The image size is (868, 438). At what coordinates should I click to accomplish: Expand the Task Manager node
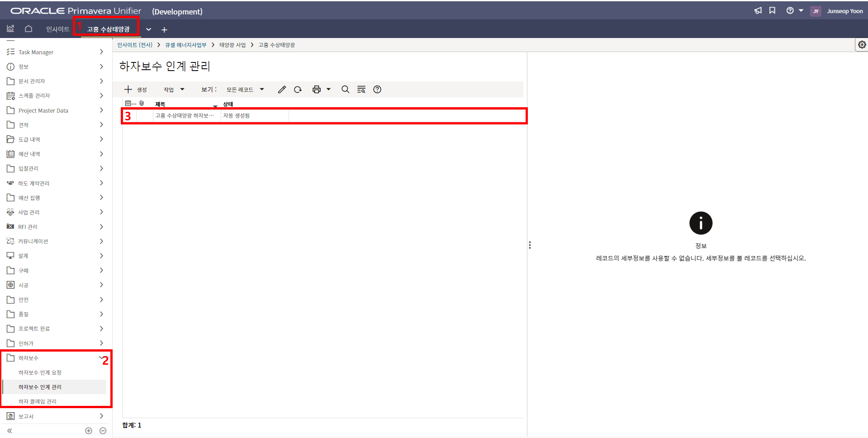tap(101, 52)
